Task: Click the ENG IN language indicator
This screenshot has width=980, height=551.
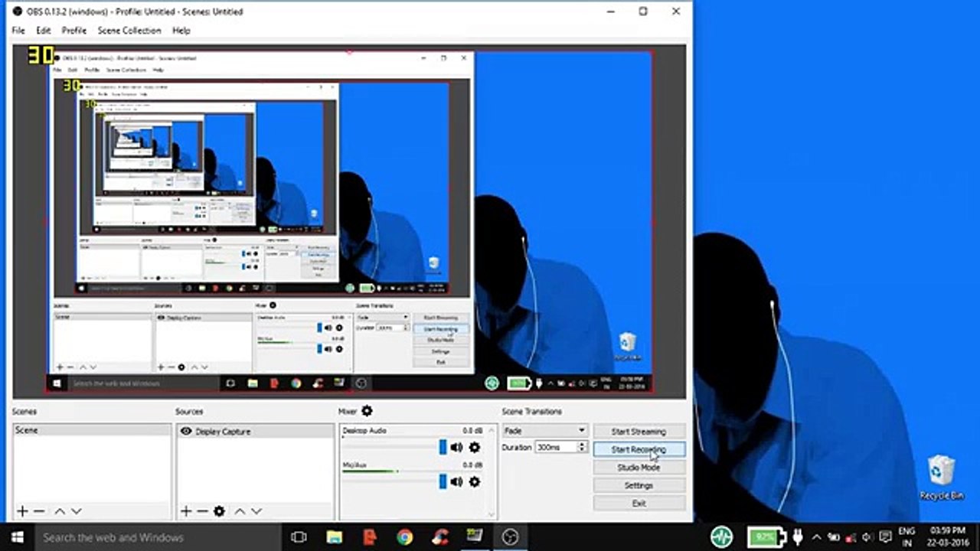Action: (x=907, y=536)
